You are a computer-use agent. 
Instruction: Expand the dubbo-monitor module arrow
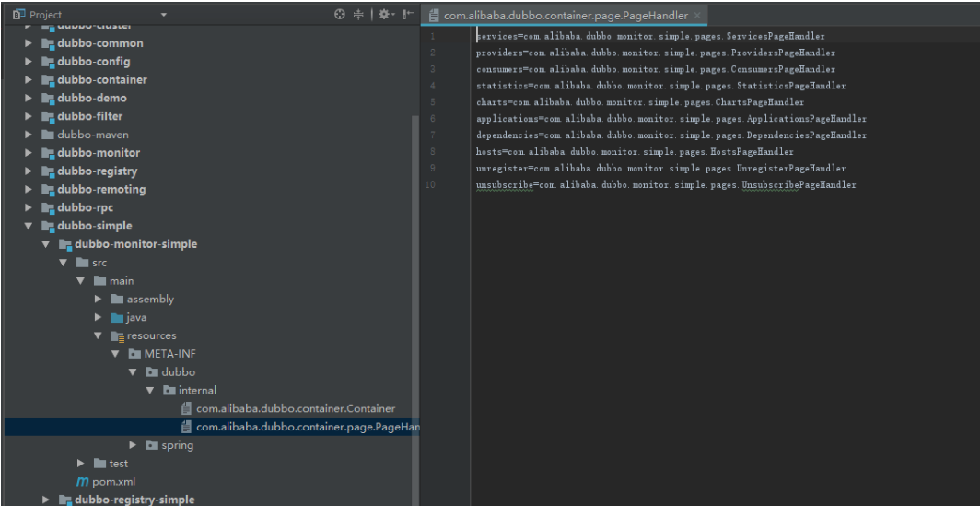click(x=29, y=153)
